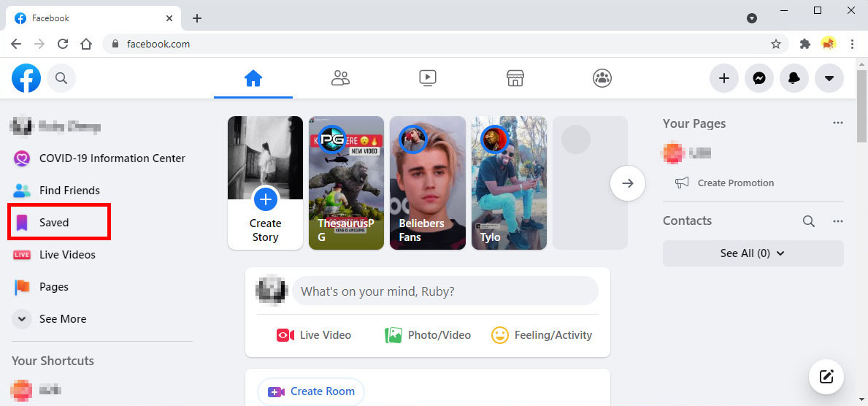
Task: Click the Create plus button in header
Action: click(724, 79)
